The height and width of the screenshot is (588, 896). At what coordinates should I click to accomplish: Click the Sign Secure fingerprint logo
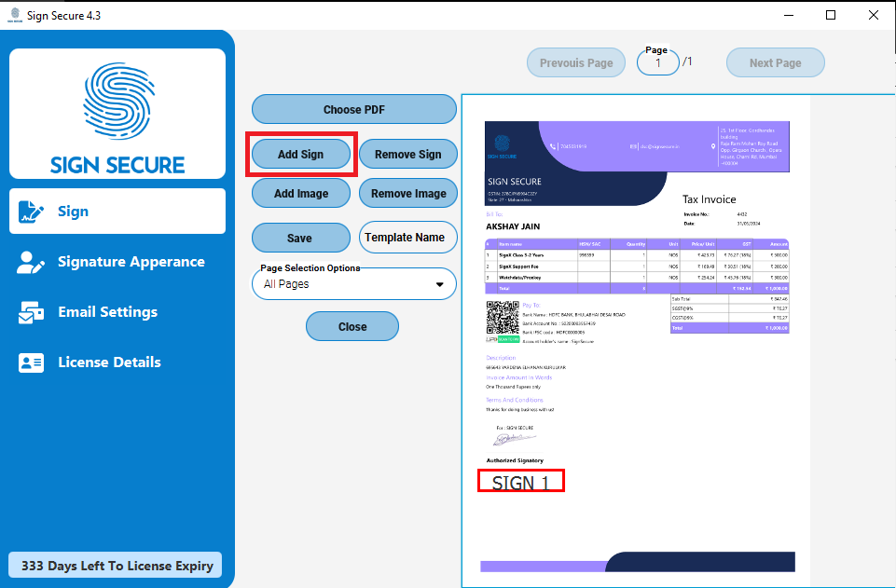(x=118, y=101)
